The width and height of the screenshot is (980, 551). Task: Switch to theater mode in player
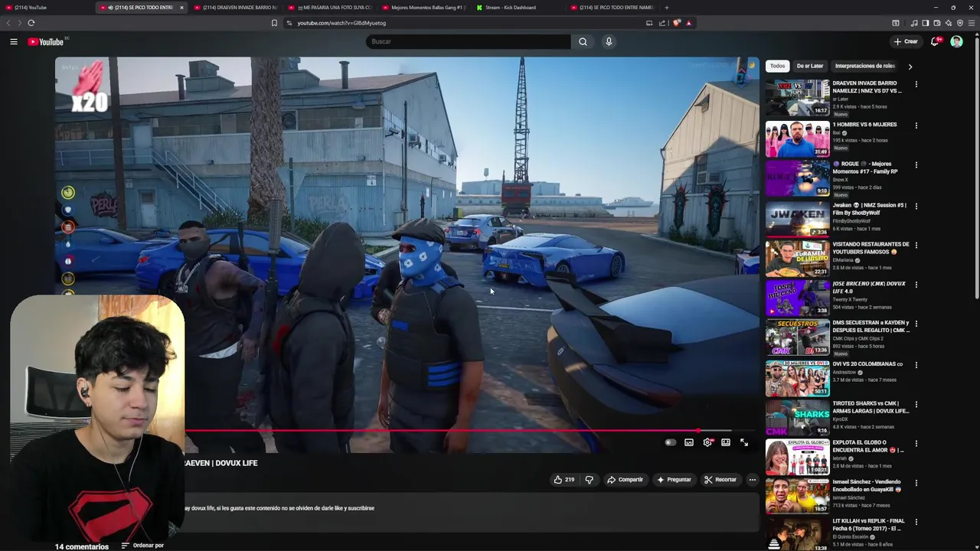(726, 442)
